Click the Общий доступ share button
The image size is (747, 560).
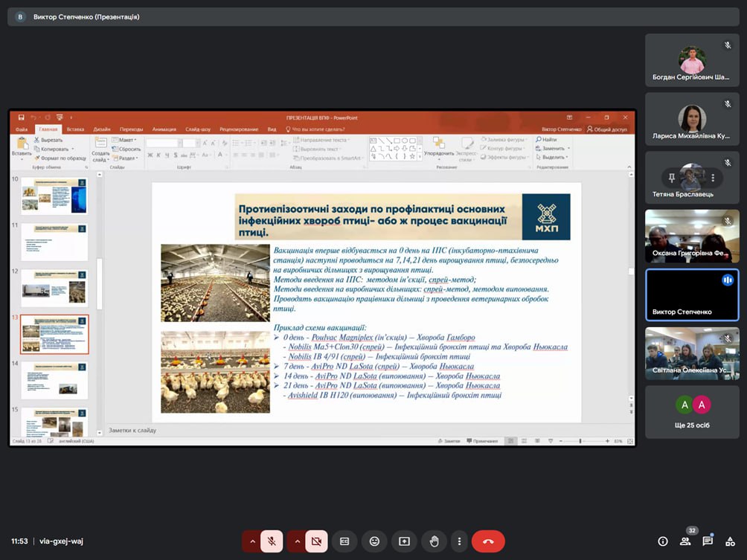(x=607, y=129)
